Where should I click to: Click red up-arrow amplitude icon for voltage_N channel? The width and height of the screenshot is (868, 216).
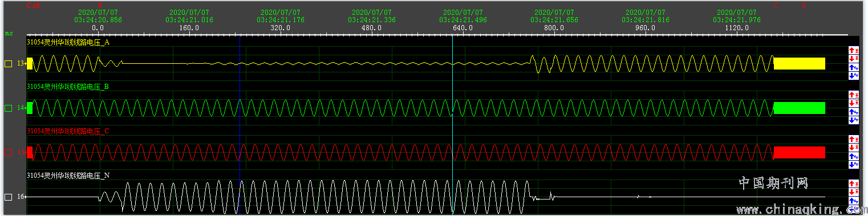853,183
